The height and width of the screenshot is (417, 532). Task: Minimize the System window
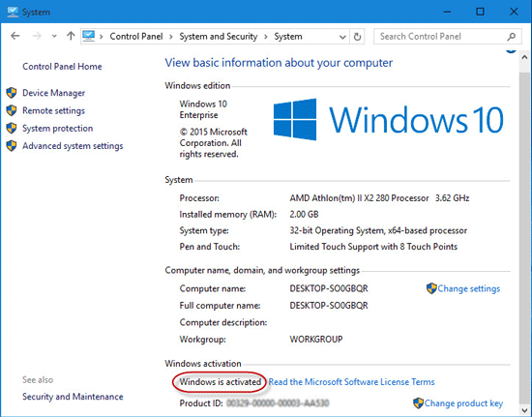pos(447,12)
